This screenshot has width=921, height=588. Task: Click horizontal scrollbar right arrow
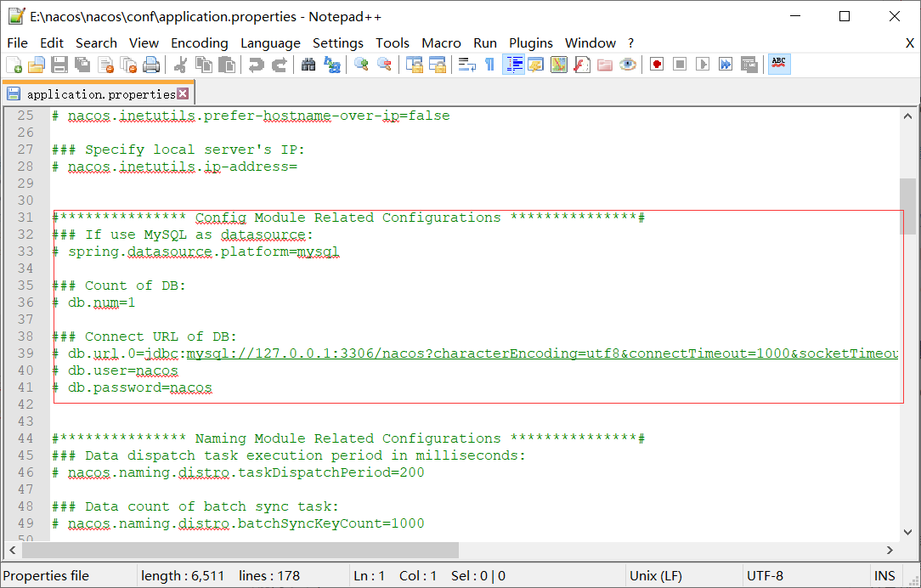click(x=890, y=551)
